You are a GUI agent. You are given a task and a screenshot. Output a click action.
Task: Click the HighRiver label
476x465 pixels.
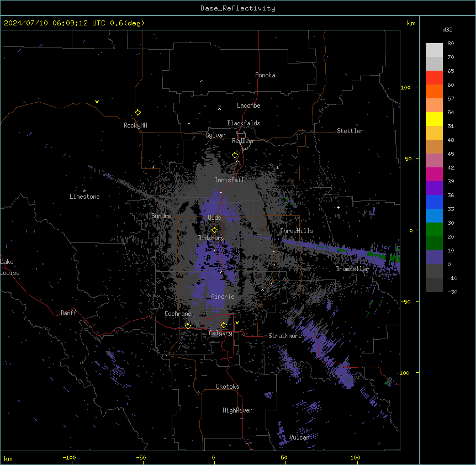pyautogui.click(x=237, y=410)
